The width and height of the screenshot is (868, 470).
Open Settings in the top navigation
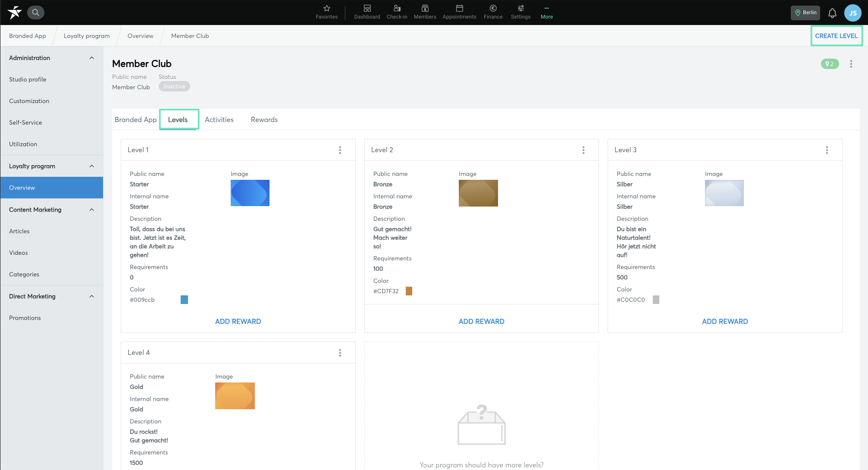point(520,12)
